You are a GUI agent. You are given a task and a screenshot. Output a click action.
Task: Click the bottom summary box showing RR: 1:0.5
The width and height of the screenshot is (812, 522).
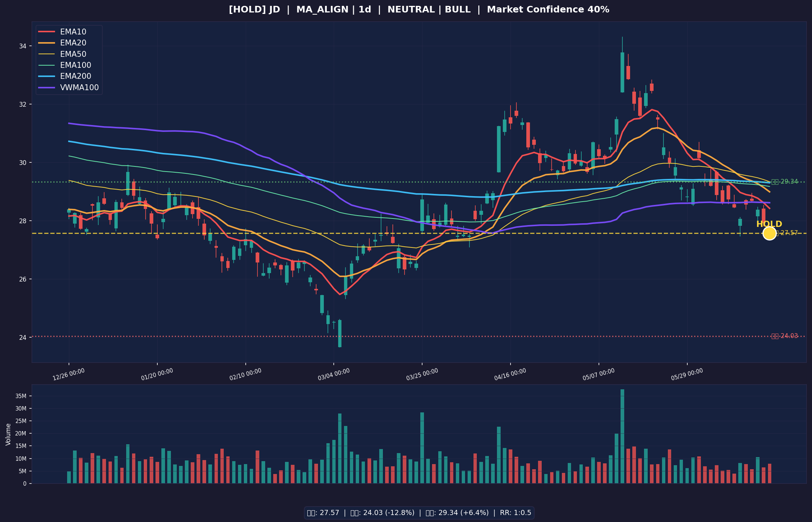pyautogui.click(x=419, y=513)
